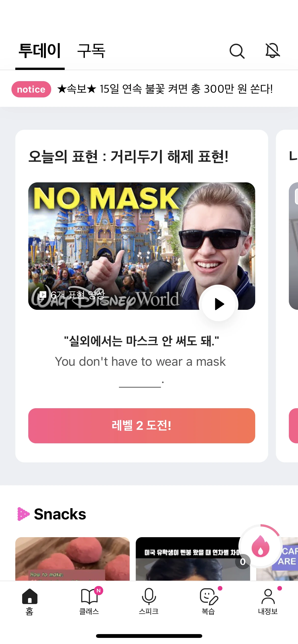The width and height of the screenshot is (298, 644).
Task: Open the pink notice badge
Action: coord(31,89)
